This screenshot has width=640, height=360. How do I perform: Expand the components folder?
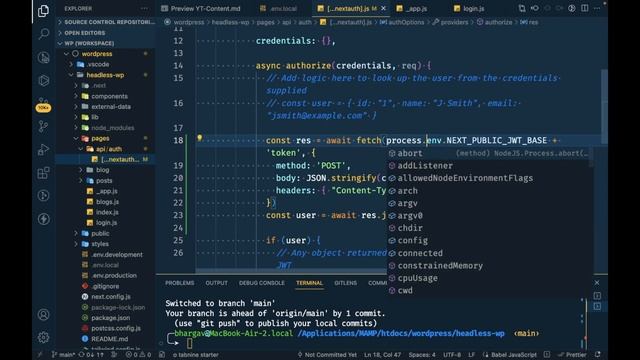click(106, 96)
